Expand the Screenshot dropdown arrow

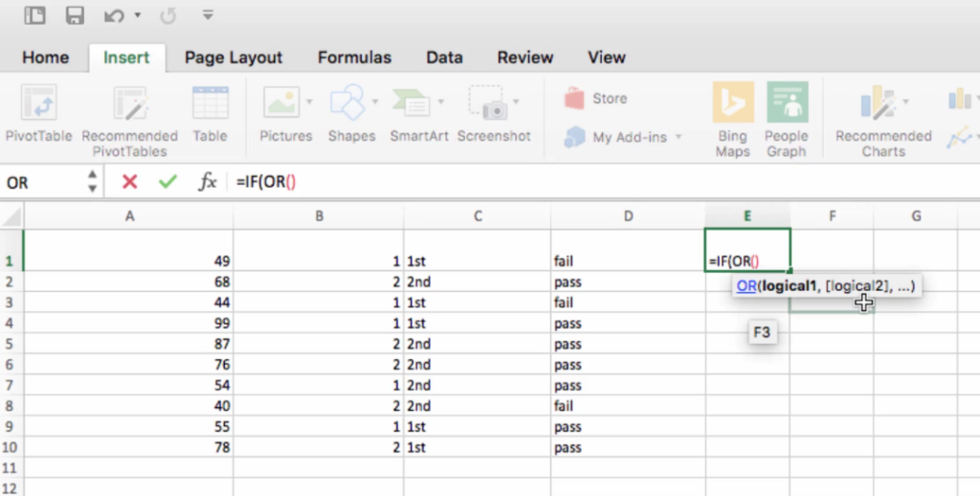(516, 101)
